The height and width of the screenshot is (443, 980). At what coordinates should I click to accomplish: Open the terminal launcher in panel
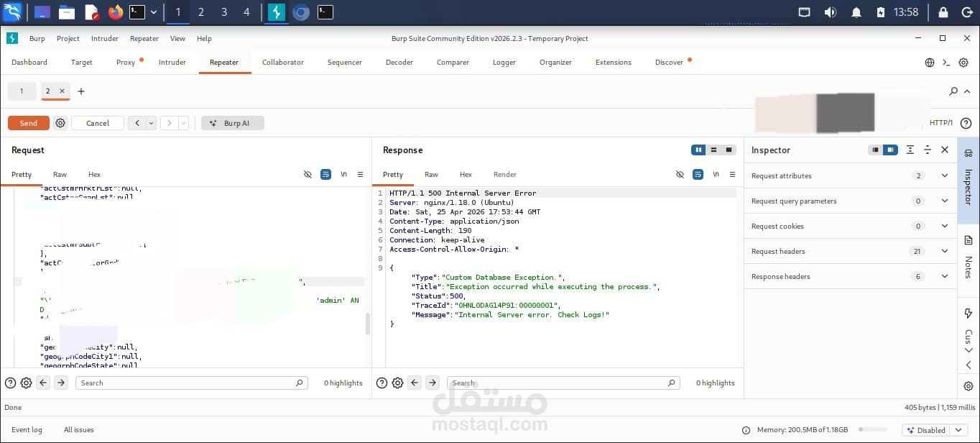pos(137,12)
